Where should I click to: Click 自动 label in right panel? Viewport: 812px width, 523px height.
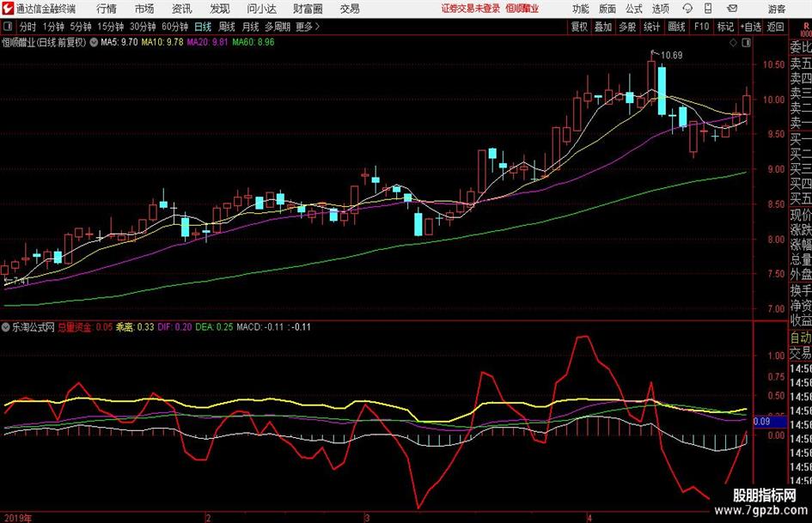coord(801,338)
